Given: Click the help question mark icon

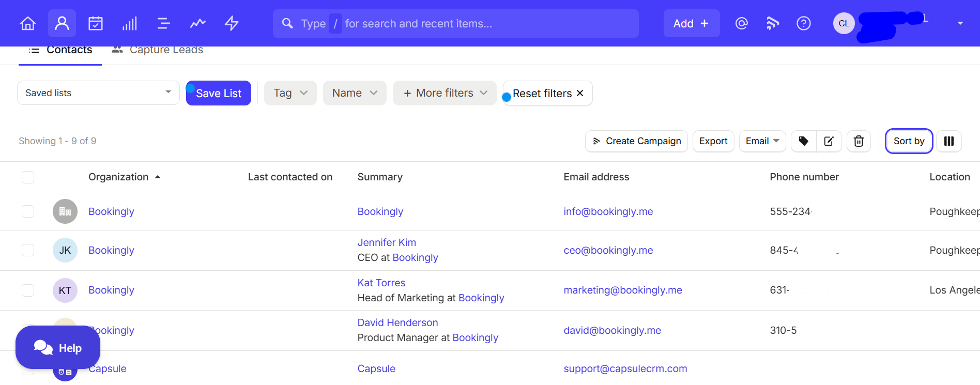Looking at the screenshot, I should click(804, 23).
